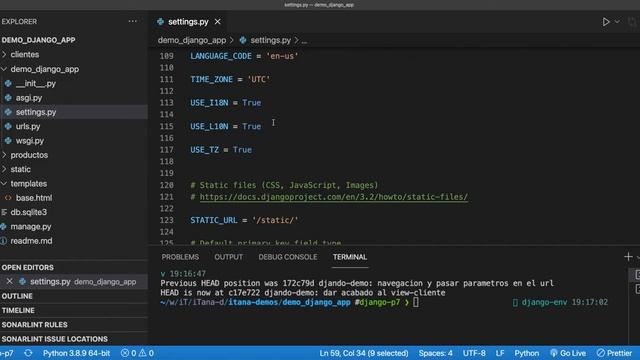Expand the clientes folder
This screenshot has height=360, width=640.
coord(24,54)
